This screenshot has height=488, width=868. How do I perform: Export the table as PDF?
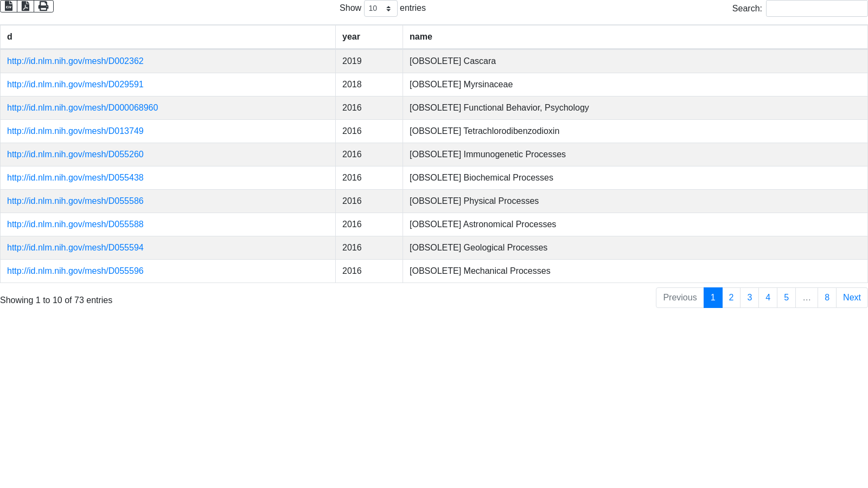tap(25, 6)
